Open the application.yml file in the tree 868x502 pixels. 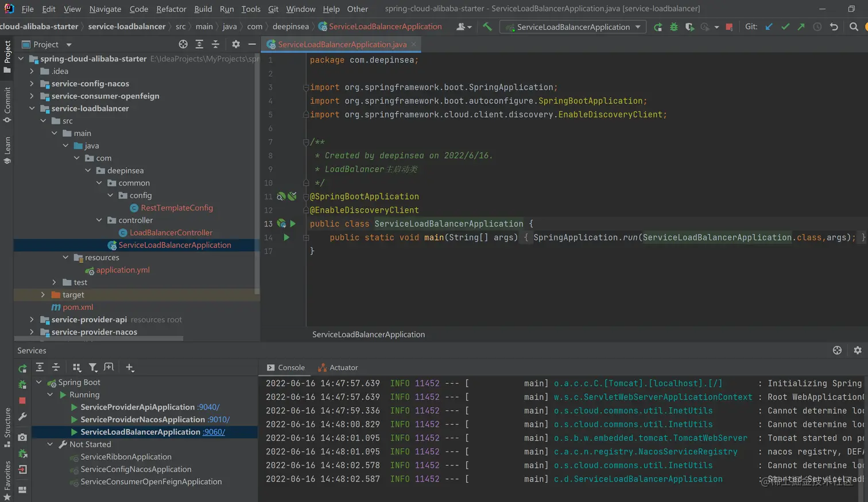point(123,270)
